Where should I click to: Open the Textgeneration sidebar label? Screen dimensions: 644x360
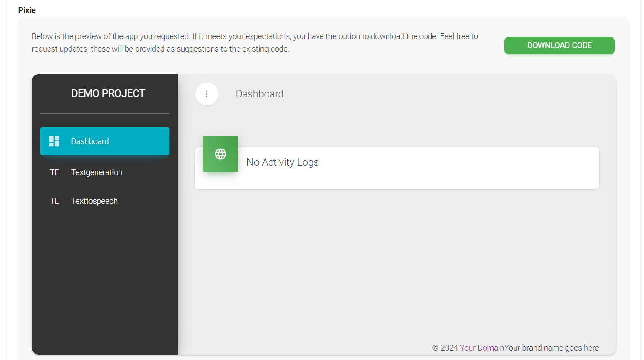[97, 172]
